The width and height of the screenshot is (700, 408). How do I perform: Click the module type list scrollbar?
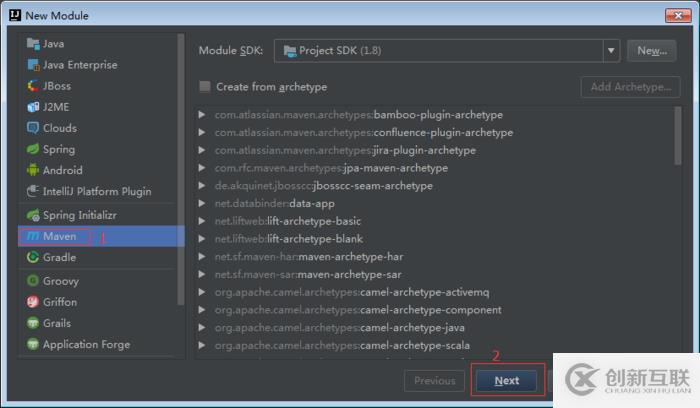(x=181, y=170)
